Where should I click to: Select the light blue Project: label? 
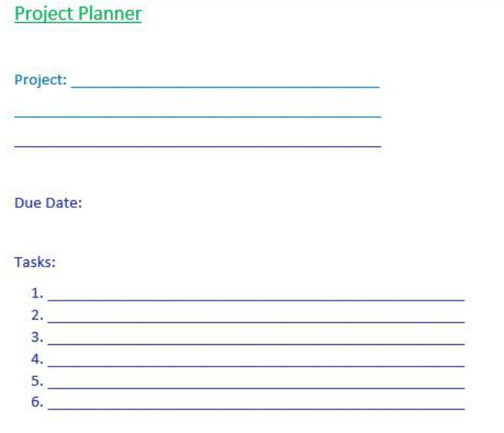pyautogui.click(x=41, y=81)
